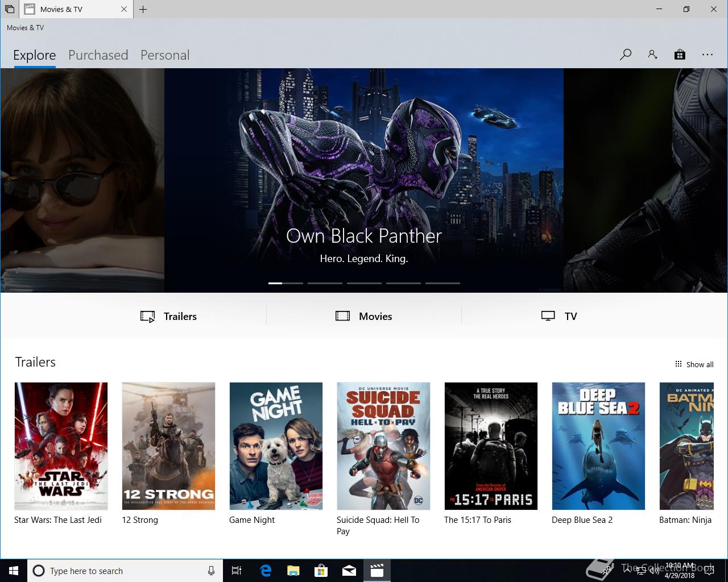
Task: Select the Deep Blue Sea 2 poster
Action: click(x=598, y=446)
